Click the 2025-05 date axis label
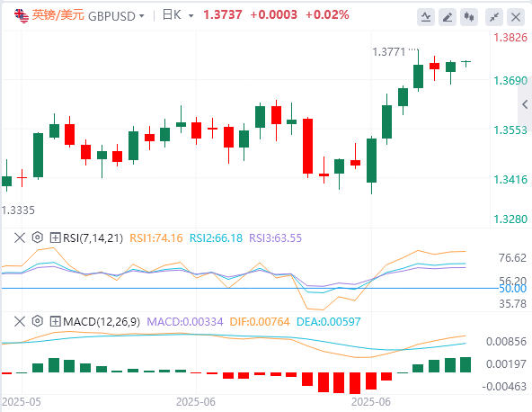Screen dimensions: 532x412 click(x=21, y=402)
